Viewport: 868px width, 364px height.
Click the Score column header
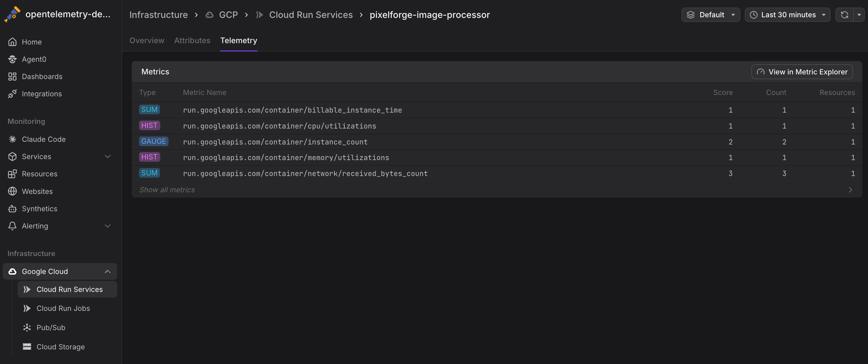tap(723, 92)
